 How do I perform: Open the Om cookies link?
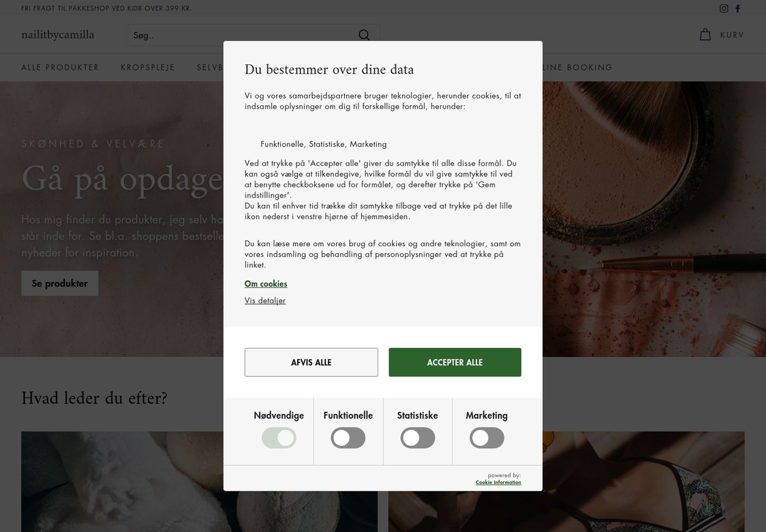[266, 284]
